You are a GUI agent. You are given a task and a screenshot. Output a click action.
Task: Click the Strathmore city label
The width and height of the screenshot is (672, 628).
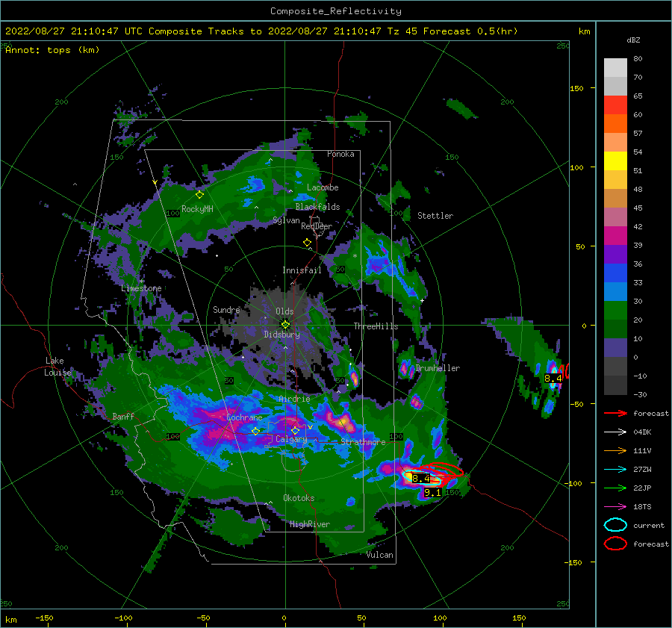[x=363, y=441]
